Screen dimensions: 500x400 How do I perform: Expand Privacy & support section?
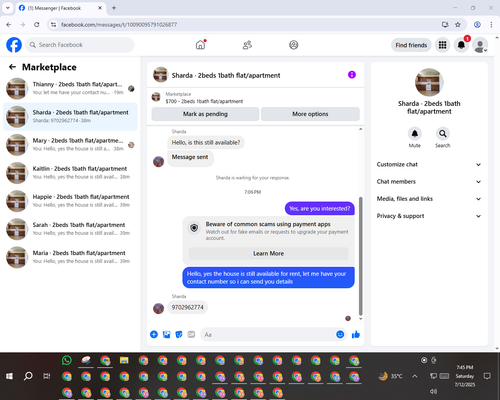429,216
